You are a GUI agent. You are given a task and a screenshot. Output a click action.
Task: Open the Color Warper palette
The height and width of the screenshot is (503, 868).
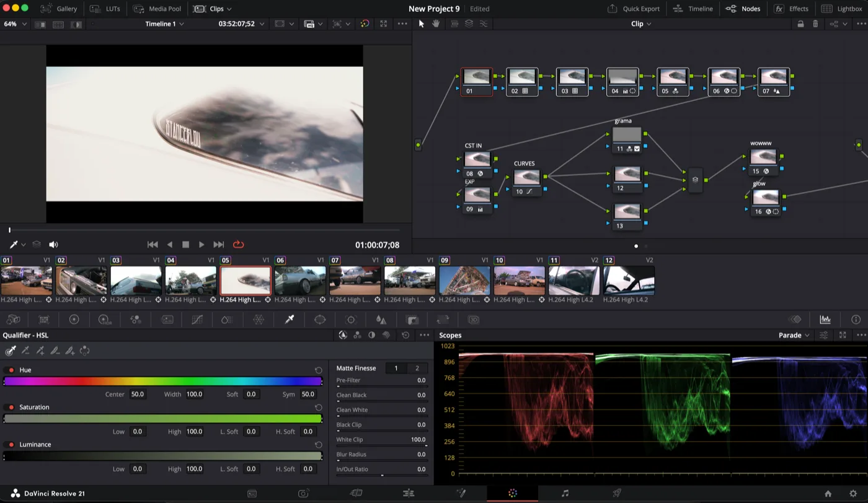[x=259, y=320]
